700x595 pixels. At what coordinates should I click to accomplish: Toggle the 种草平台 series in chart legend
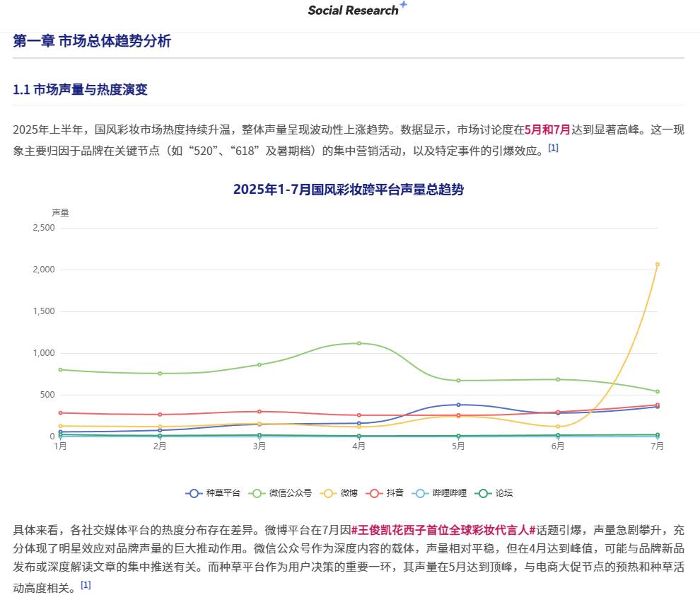[214, 493]
